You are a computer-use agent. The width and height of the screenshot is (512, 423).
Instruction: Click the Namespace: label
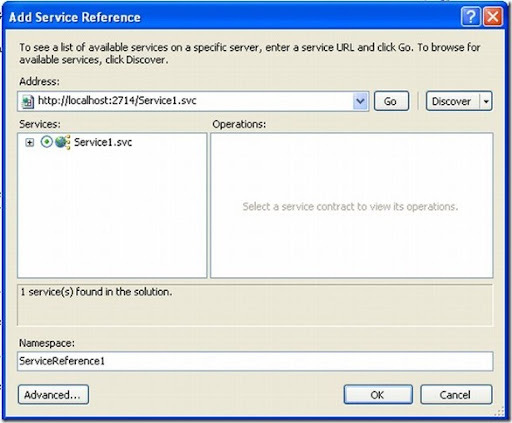[x=47, y=343]
